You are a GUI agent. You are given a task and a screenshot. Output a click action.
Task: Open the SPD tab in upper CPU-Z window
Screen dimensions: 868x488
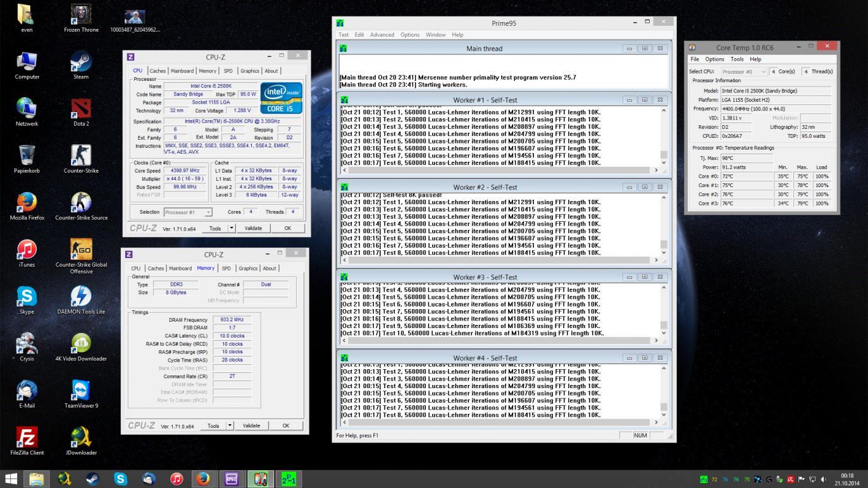228,71
